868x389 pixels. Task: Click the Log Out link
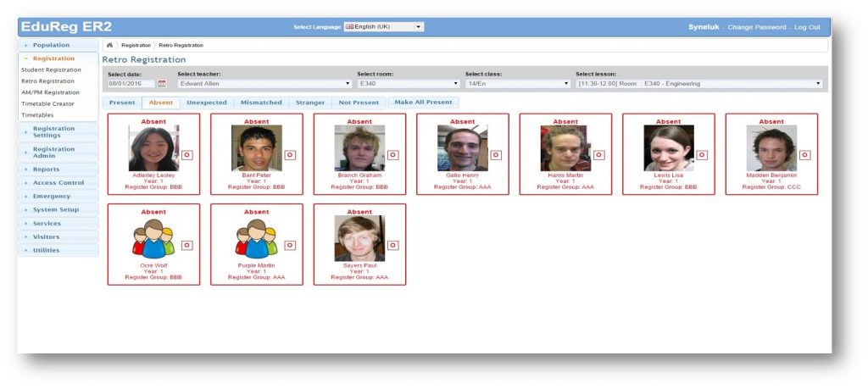806,27
